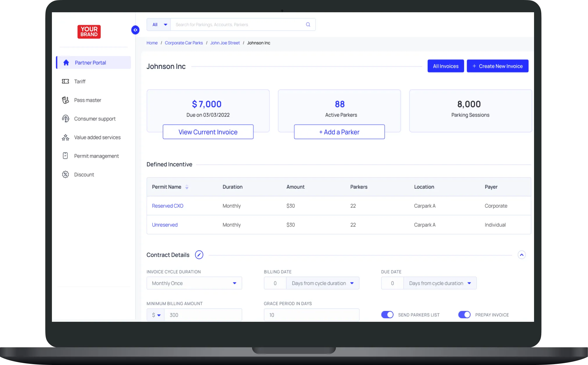This screenshot has height=365, width=588.
Task: Click the Consumer support headset icon
Action: [66, 119]
